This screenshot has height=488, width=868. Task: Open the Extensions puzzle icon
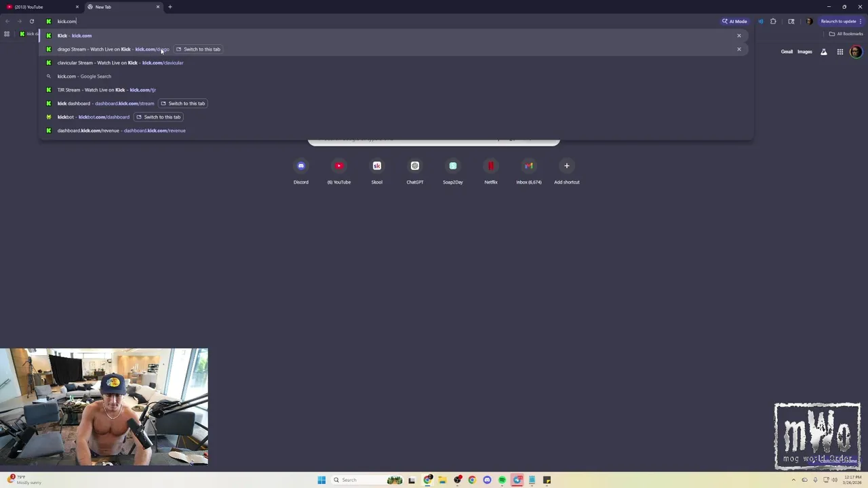click(773, 21)
